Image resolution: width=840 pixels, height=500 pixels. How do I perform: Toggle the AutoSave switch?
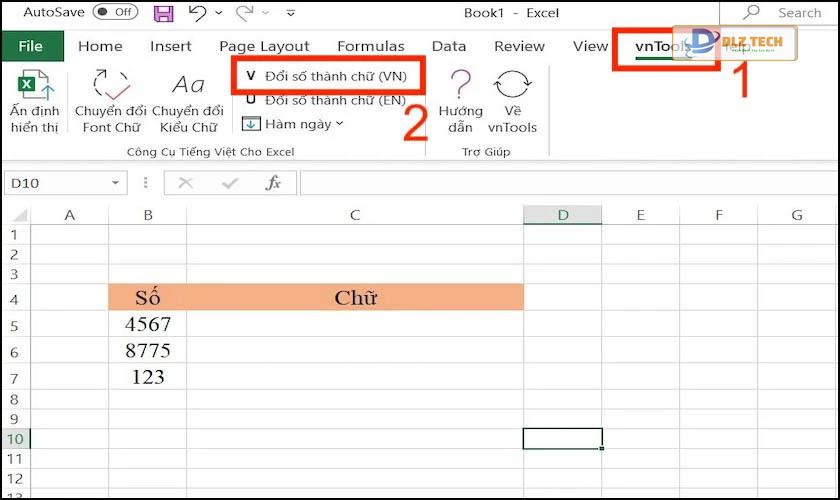point(115,12)
